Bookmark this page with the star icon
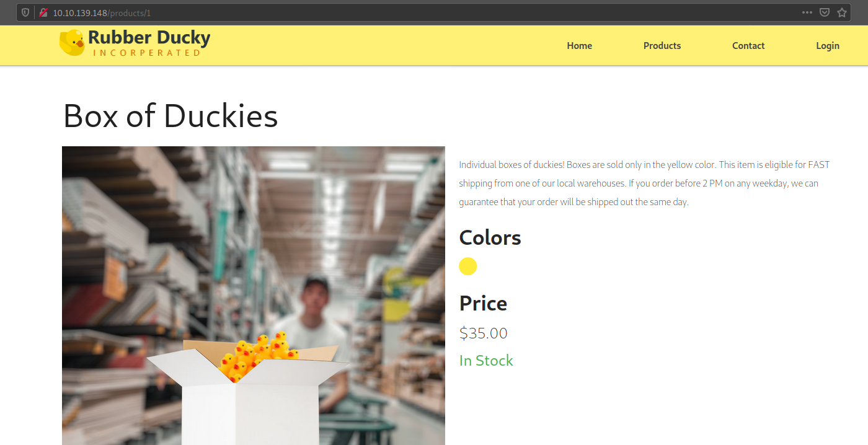868x445 pixels. click(841, 12)
